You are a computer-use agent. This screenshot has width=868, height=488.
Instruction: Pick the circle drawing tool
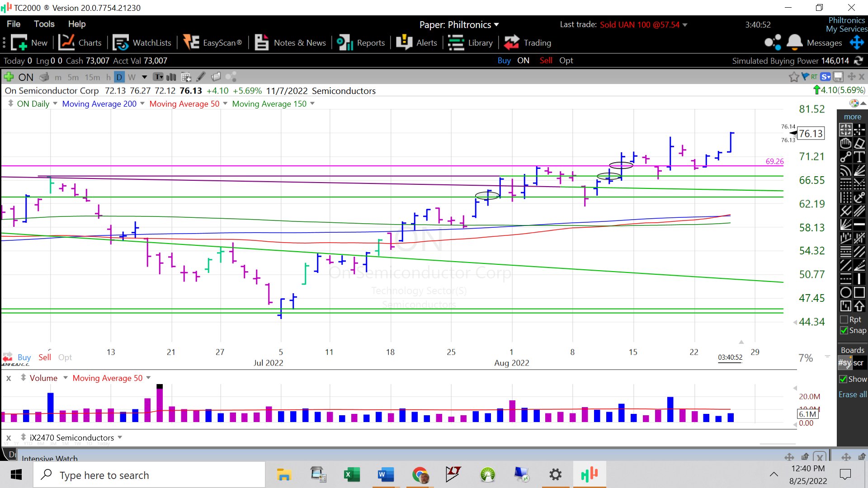tap(845, 292)
